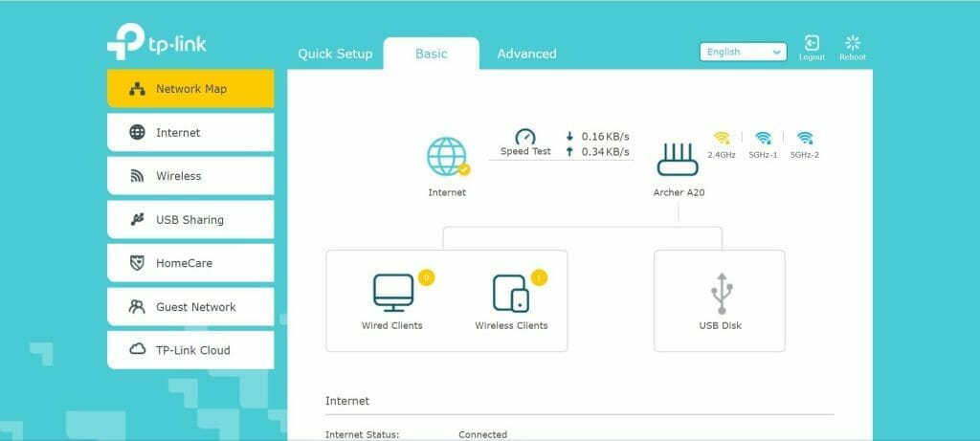Viewport: 980px width, 441px height.
Task: Click the USB Disk label
Action: 721,325
